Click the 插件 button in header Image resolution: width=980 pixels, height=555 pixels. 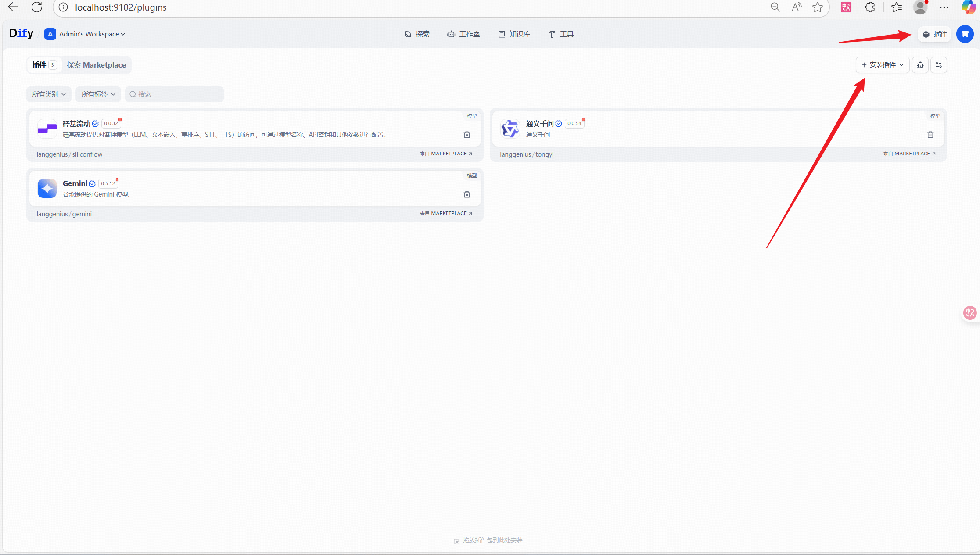pos(934,34)
